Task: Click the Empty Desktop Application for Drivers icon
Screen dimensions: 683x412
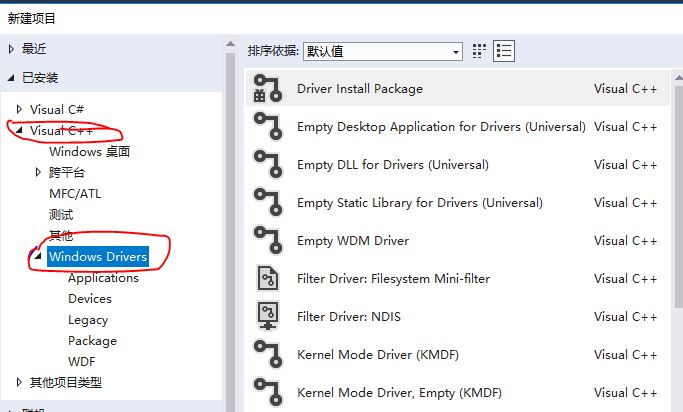Action: click(x=267, y=126)
